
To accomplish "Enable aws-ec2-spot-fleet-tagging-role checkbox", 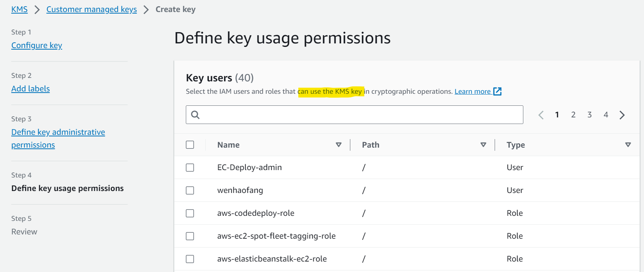I will (190, 236).
